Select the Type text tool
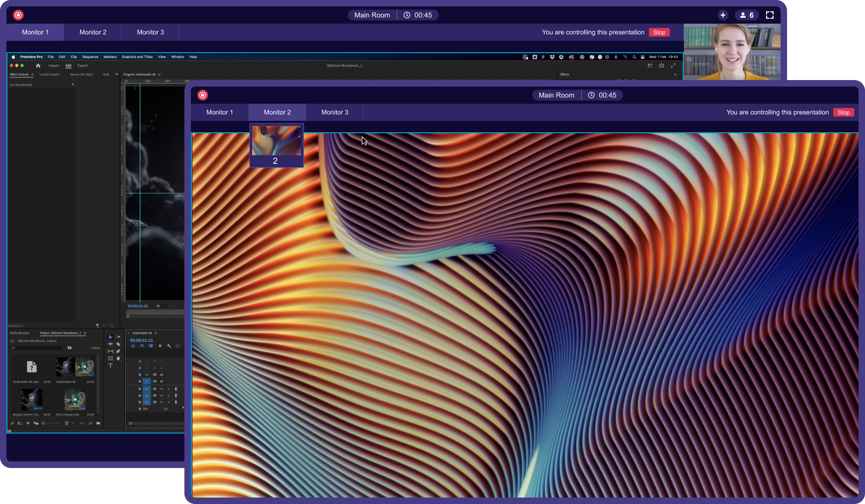Screen dimensions: 865x504 click(111, 365)
